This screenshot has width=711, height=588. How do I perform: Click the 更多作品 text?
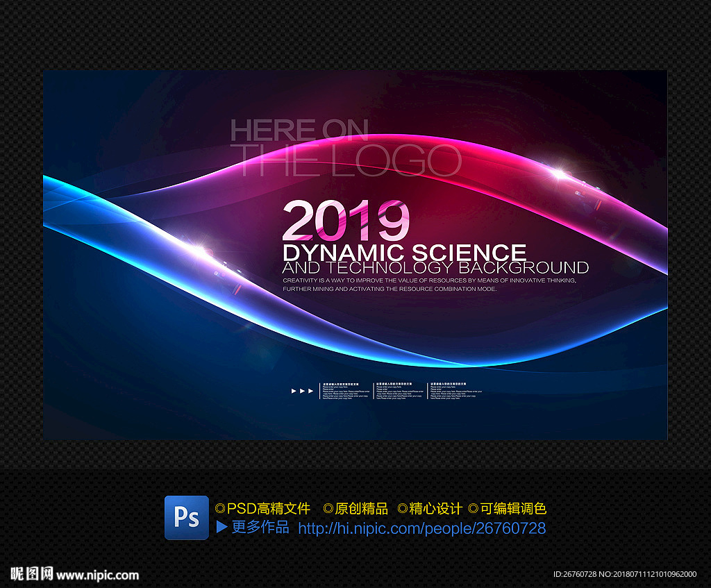[x=260, y=527]
